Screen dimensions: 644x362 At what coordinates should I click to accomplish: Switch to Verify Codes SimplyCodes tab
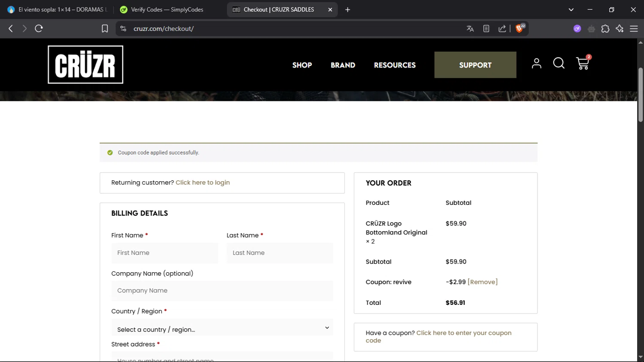point(167,9)
